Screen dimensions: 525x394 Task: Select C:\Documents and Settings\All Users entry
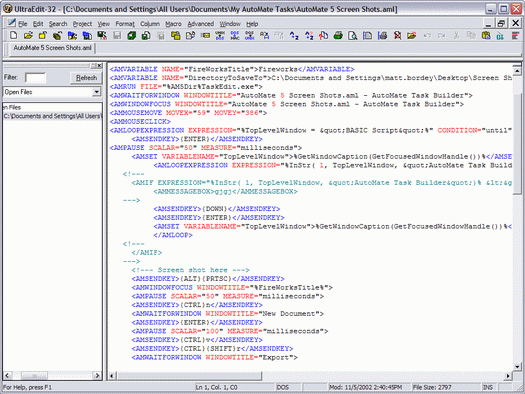[52, 116]
